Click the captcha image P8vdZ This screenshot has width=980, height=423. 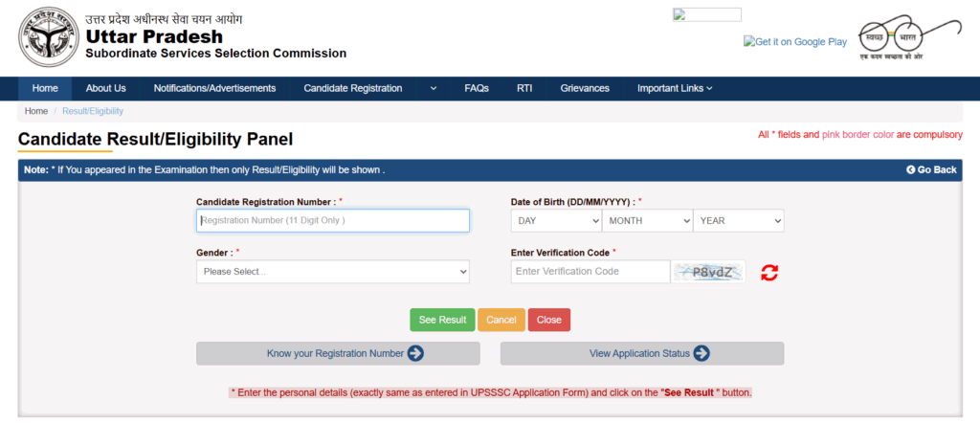coord(710,272)
